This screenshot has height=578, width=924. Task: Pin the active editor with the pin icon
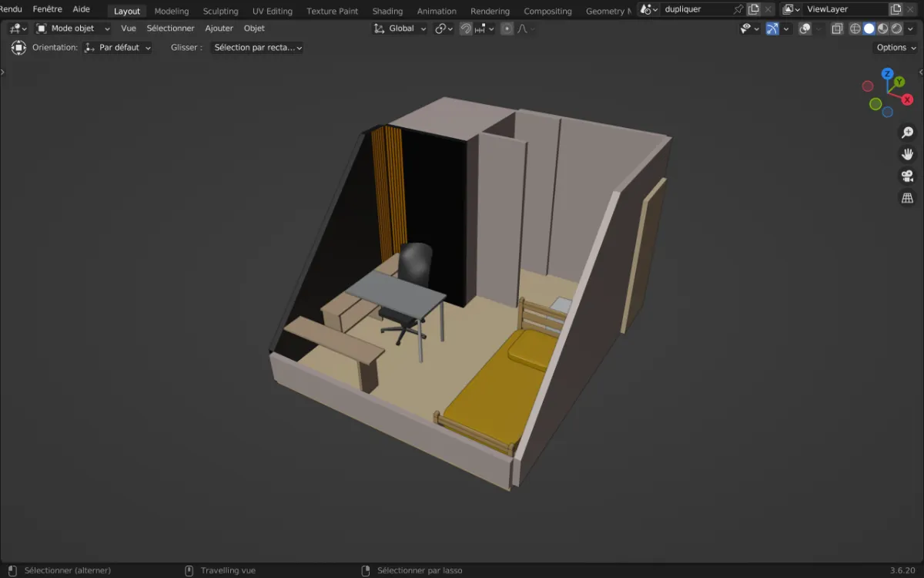738,9
